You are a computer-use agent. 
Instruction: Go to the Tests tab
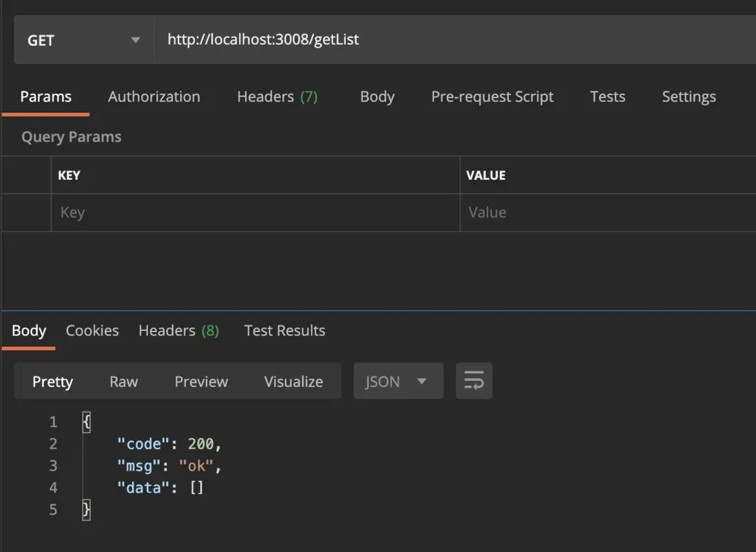click(x=607, y=97)
